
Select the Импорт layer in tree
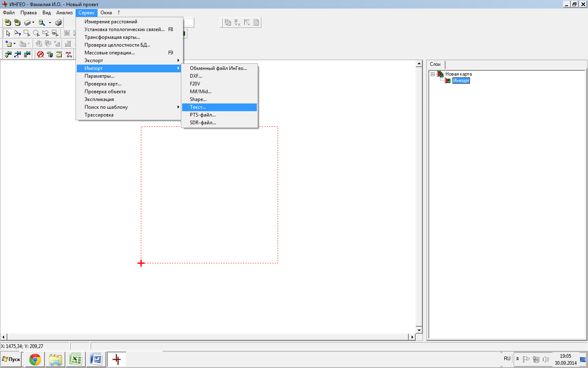461,81
